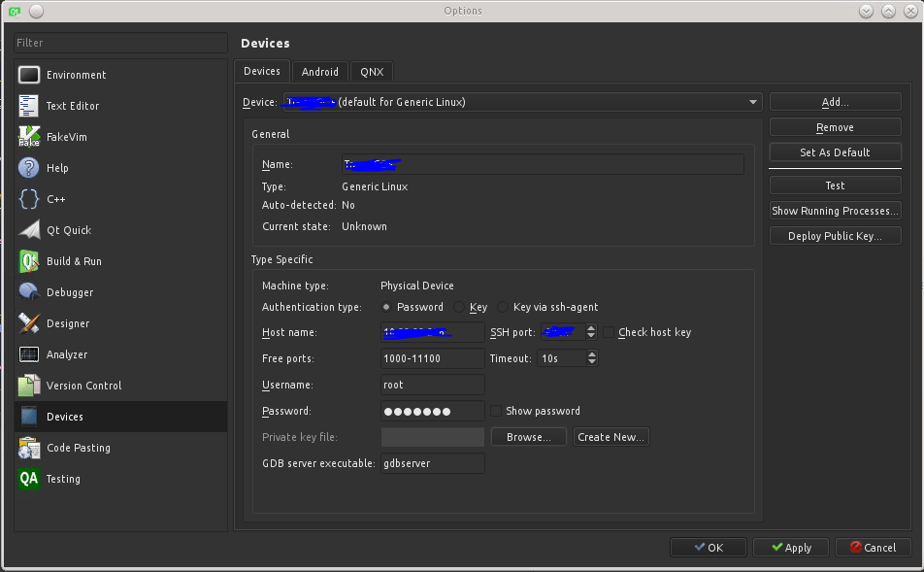This screenshot has width=924, height=572.
Task: Click the SSH port number field
Action: tap(563, 332)
